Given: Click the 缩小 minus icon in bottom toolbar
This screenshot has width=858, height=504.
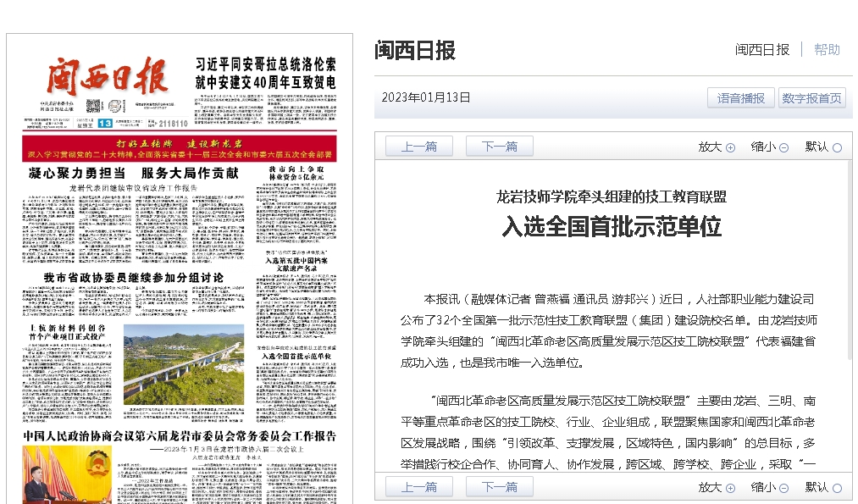Looking at the screenshot, I should pos(783,488).
